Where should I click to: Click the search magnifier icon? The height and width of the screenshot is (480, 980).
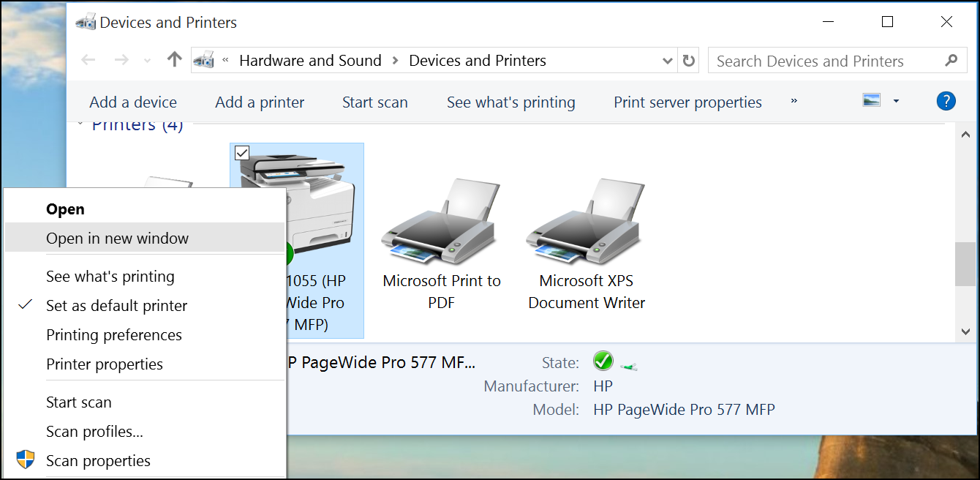(951, 61)
